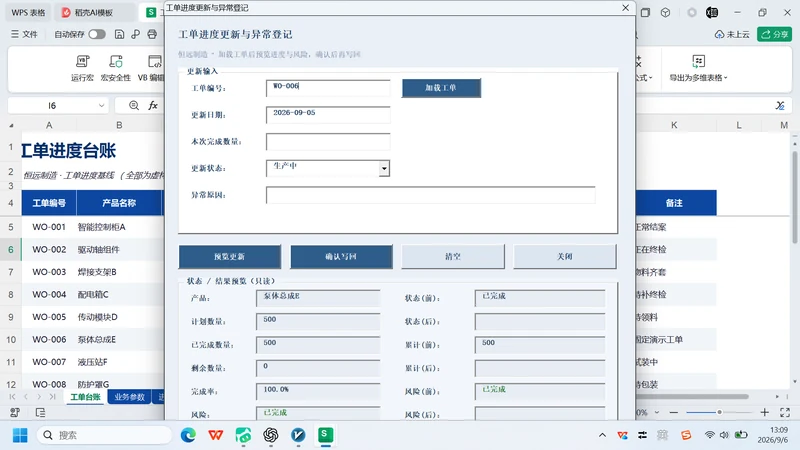Open the 导出为多维表格 dropdown arrow
This screenshot has width=800, height=450.
pos(726,78)
